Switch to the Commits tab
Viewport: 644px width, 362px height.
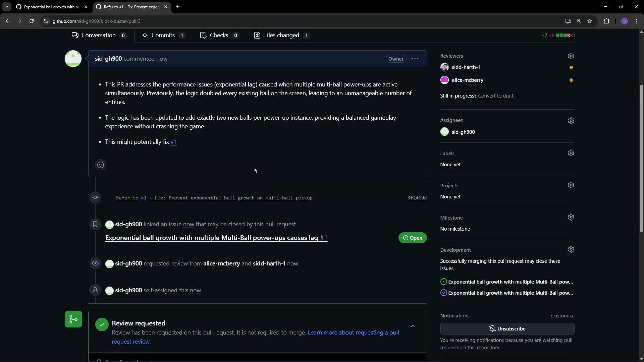163,35
